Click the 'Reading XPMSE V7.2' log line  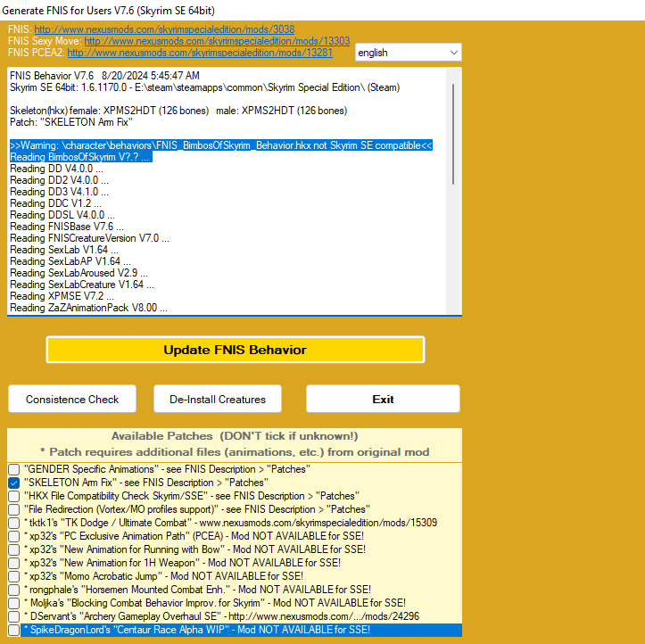[x=62, y=296]
